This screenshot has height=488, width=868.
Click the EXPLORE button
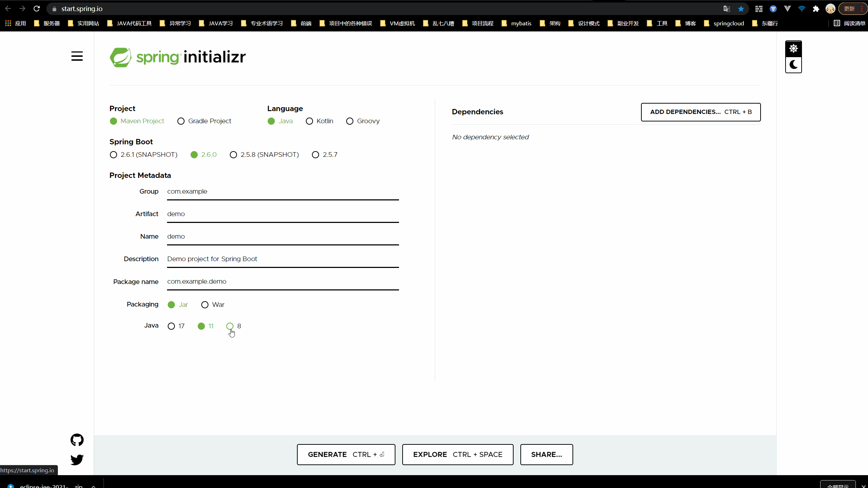coord(458,454)
